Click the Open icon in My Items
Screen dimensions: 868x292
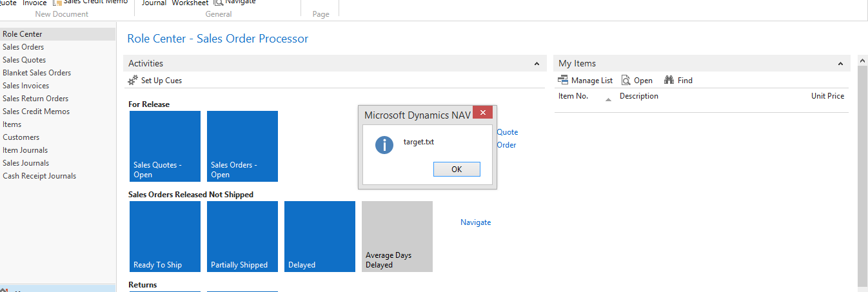tap(626, 81)
